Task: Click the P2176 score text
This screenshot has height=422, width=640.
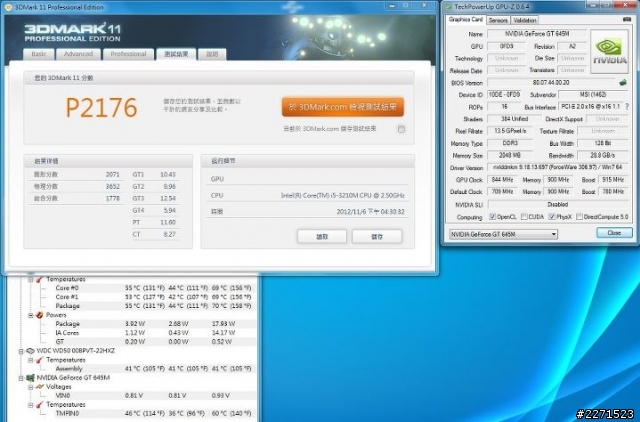Action: pyautogui.click(x=101, y=108)
